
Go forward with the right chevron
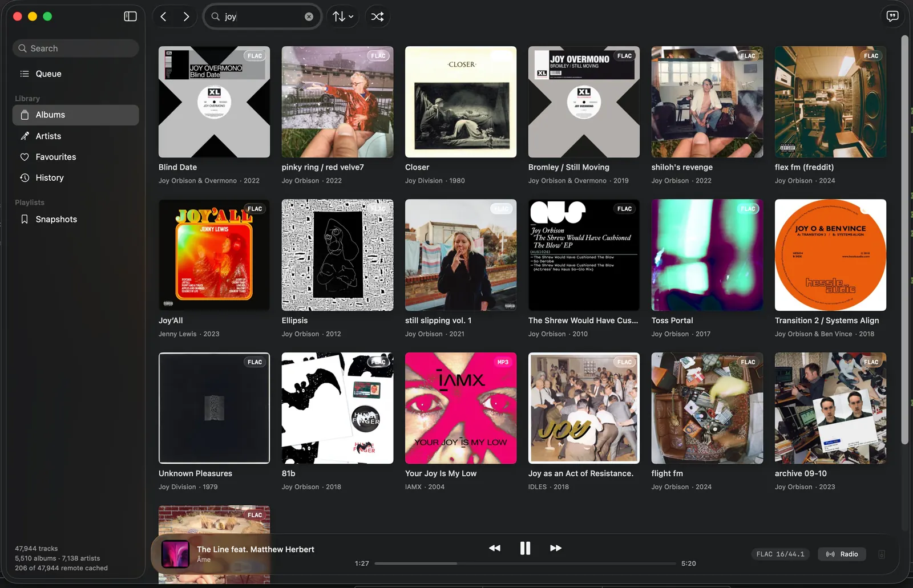pyautogui.click(x=186, y=17)
